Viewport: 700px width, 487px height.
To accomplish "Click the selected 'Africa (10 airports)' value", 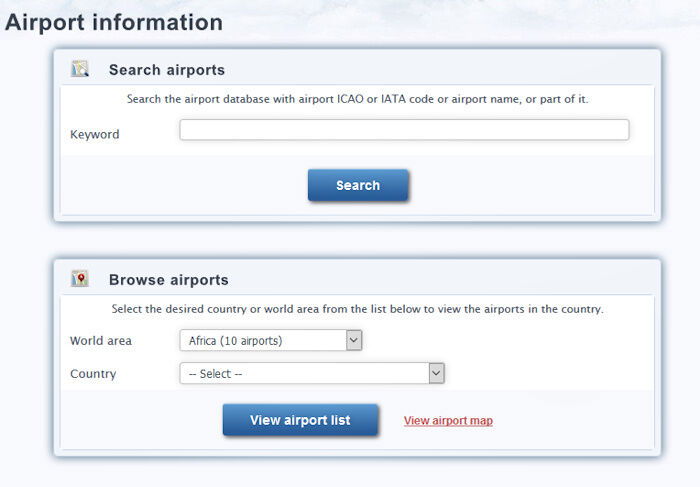I will click(236, 341).
